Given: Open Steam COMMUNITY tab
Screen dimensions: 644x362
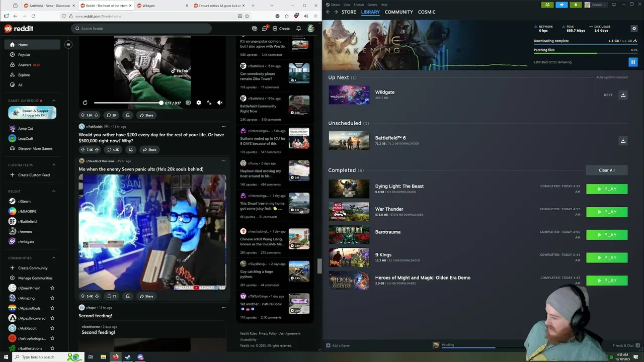Looking at the screenshot, I should pyautogui.click(x=399, y=12).
